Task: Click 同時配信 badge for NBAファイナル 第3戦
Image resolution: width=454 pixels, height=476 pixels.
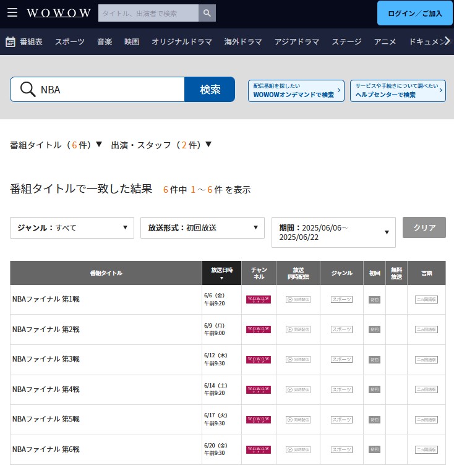Action: [x=298, y=360]
